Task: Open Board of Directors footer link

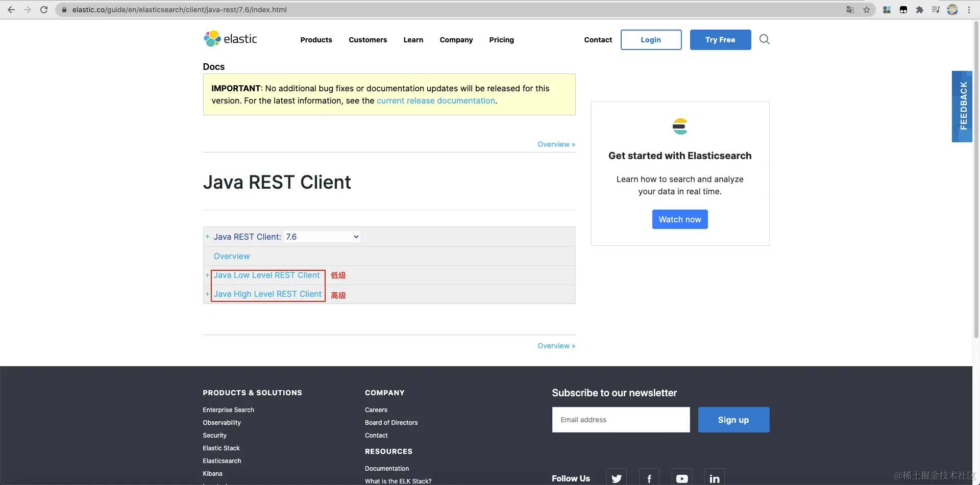Action: [391, 423]
